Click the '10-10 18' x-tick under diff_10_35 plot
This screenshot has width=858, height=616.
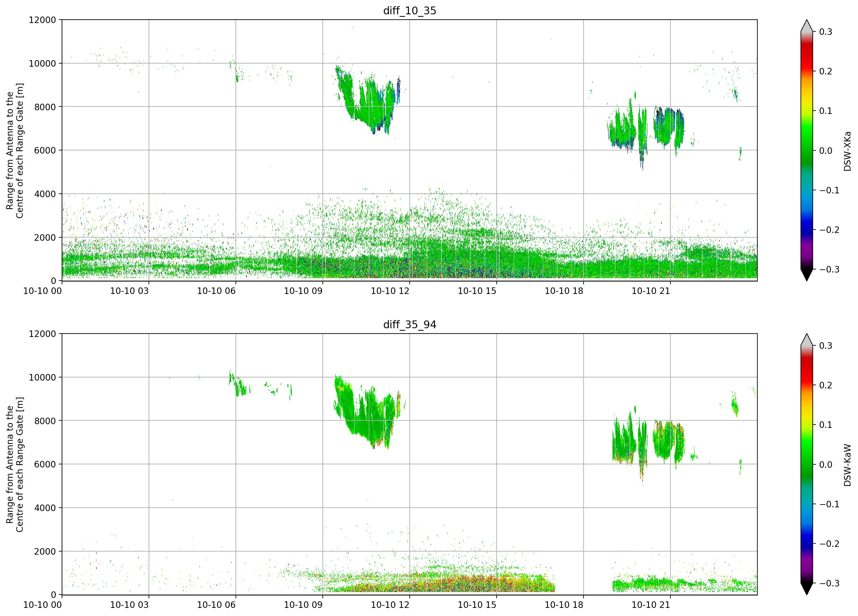tap(564, 291)
